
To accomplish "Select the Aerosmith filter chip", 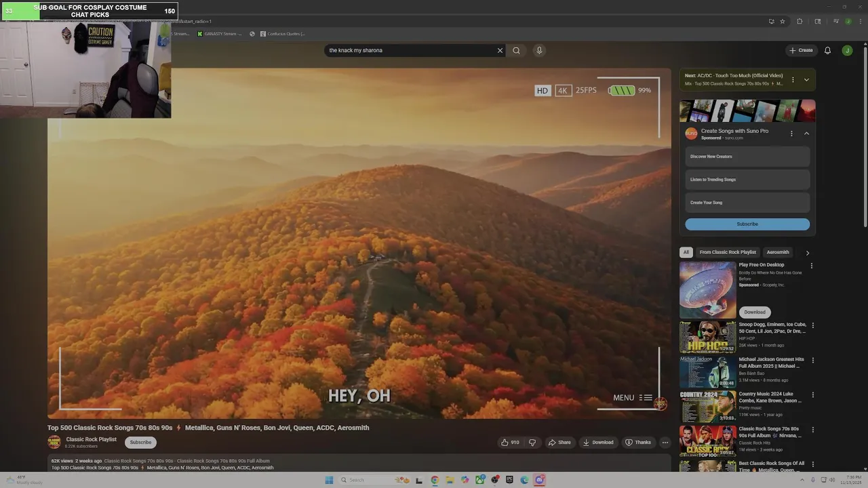I will coord(778,252).
